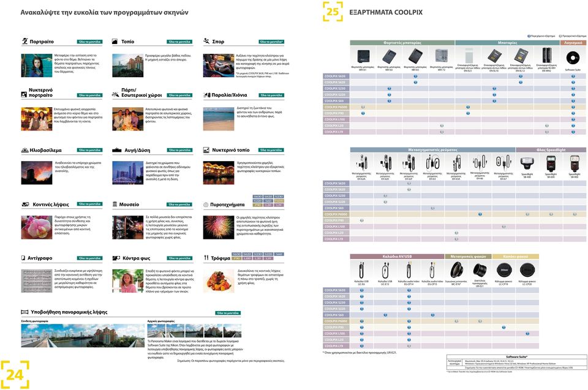Click the Μετασχηματιστές ρεύματος table header

click(433, 149)
